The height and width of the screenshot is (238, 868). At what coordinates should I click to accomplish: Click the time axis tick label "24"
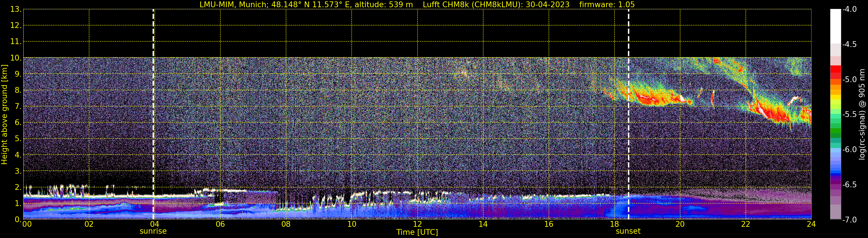point(811,224)
